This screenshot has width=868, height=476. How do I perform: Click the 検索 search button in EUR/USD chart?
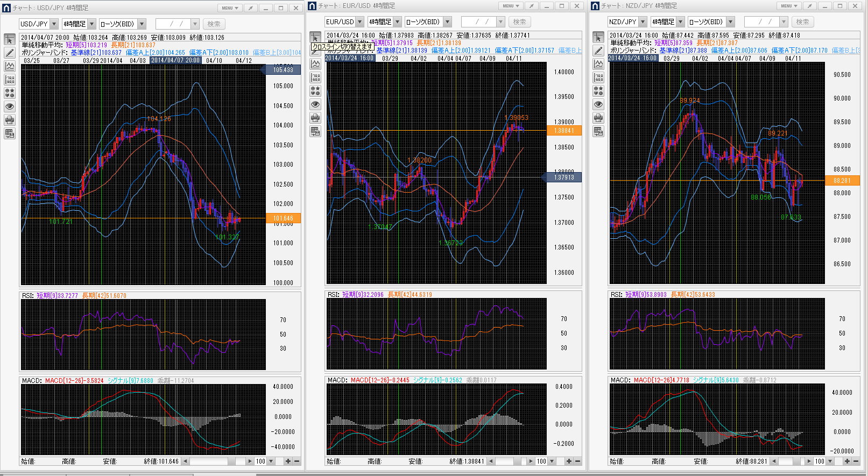pos(519,22)
